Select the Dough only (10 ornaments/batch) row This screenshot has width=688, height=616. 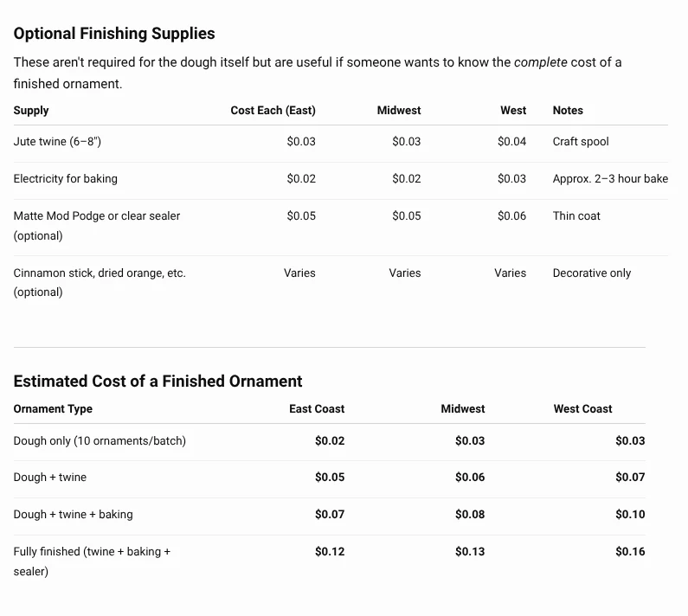pyautogui.click(x=330, y=441)
